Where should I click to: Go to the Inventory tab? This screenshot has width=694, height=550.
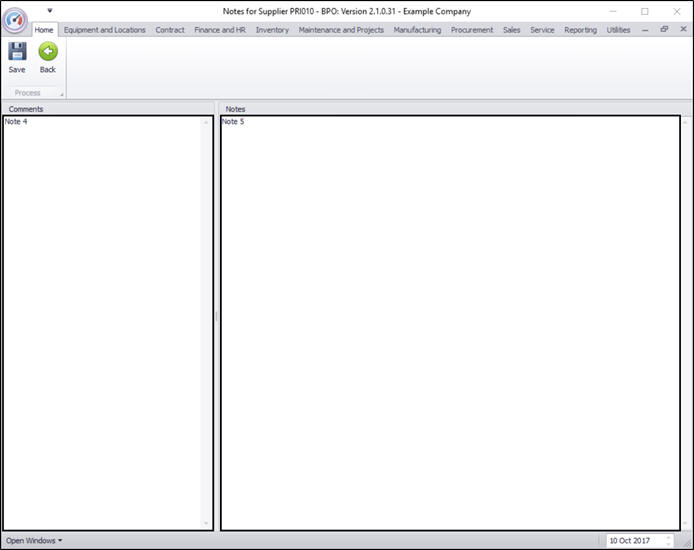(272, 30)
